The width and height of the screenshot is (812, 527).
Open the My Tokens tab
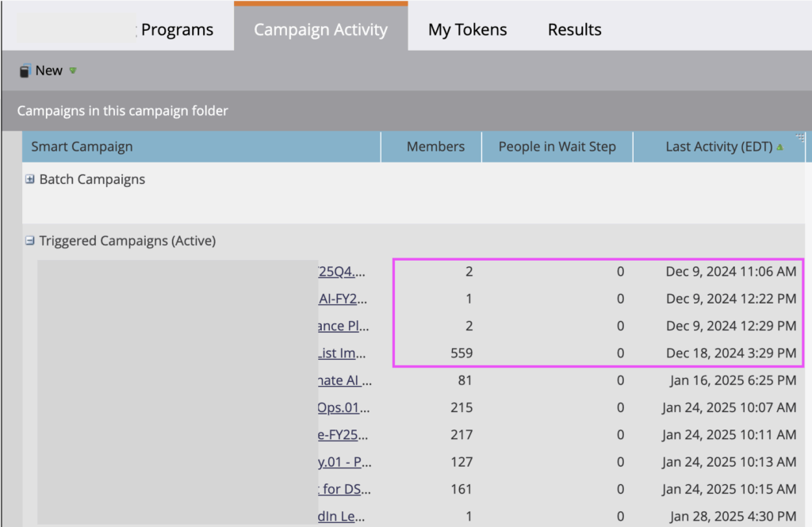(x=467, y=30)
